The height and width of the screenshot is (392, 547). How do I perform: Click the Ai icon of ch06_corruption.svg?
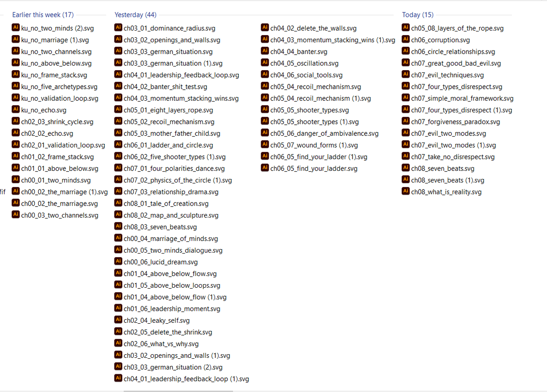[x=406, y=40]
